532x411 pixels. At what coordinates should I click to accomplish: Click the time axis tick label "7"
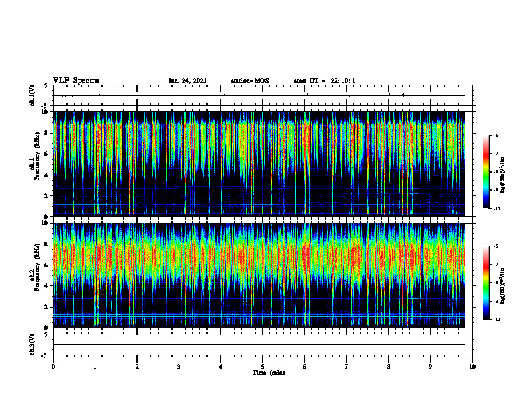tap(347, 367)
